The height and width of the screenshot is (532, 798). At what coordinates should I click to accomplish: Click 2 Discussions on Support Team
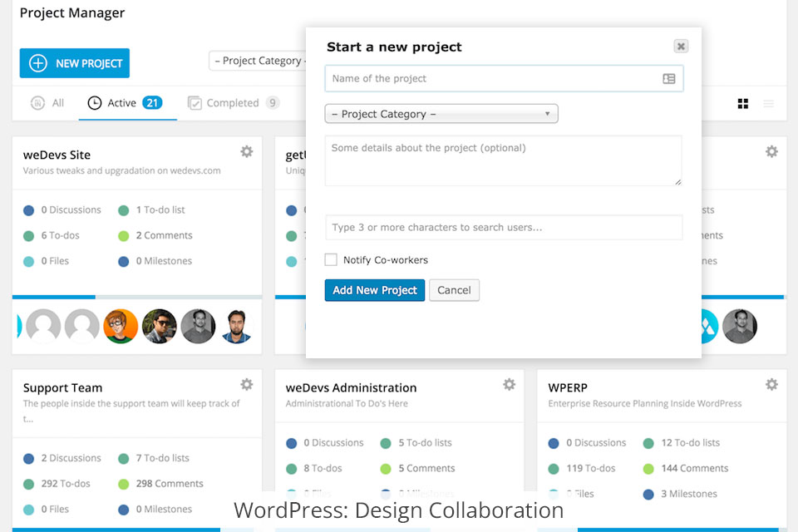(71, 458)
